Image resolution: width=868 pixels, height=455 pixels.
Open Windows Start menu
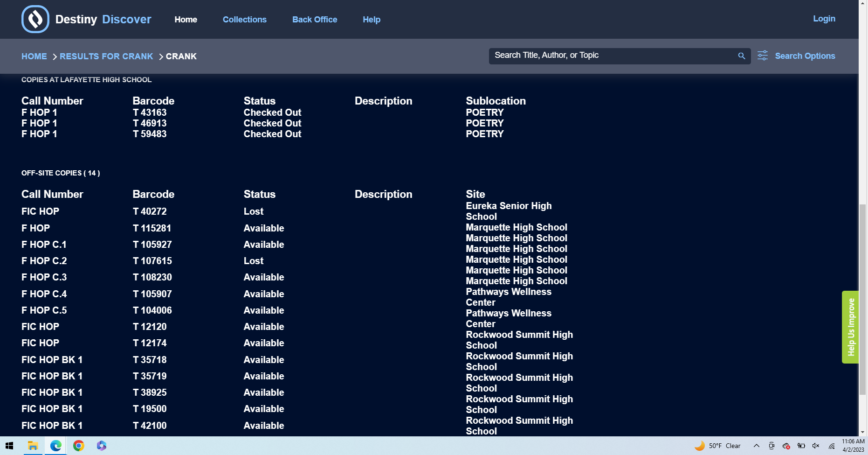click(x=9, y=446)
